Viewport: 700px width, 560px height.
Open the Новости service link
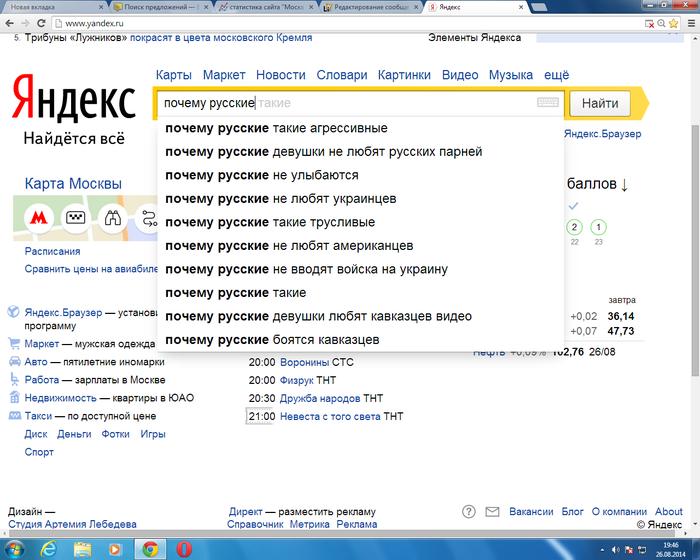click(281, 75)
